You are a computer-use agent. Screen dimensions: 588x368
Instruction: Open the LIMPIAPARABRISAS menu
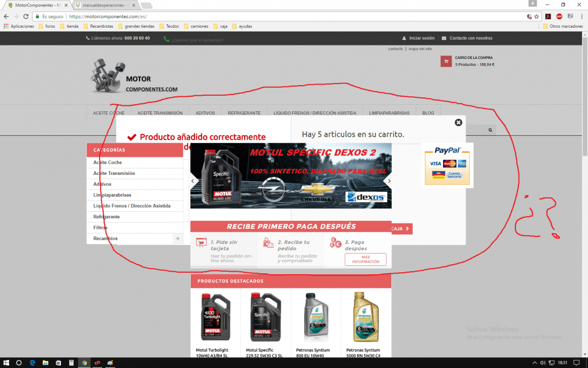[389, 113]
